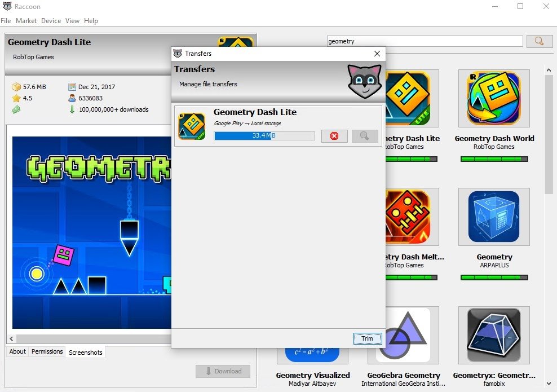
Task: Click the results list vertical scrollbar thumb
Action: tap(549, 134)
